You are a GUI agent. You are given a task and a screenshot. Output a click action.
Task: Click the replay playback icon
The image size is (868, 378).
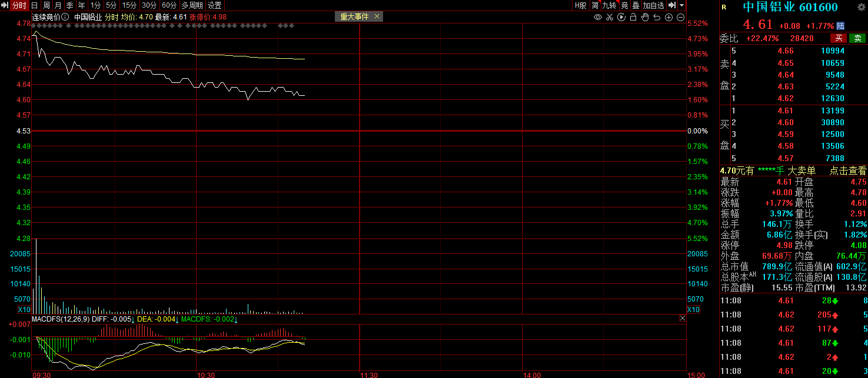click(621, 17)
